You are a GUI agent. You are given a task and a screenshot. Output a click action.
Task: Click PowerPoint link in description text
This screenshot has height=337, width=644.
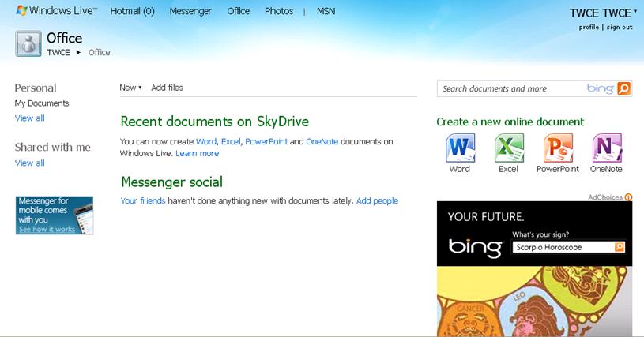pyautogui.click(x=266, y=141)
